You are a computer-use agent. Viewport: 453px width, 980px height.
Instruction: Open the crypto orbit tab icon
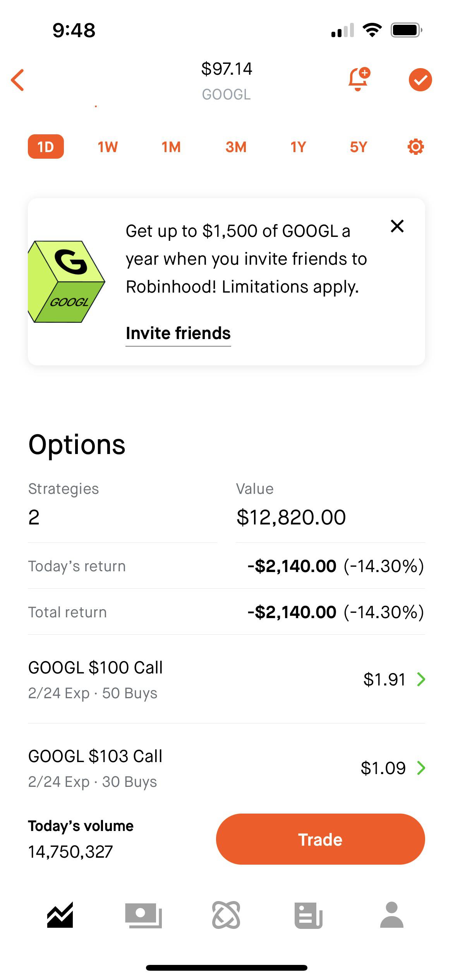(x=226, y=915)
